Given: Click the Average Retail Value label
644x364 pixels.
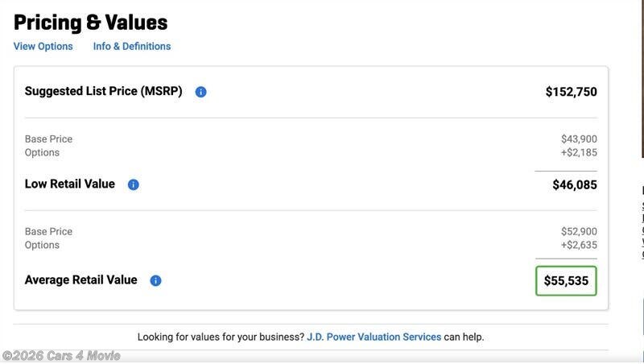Looking at the screenshot, I should [81, 280].
